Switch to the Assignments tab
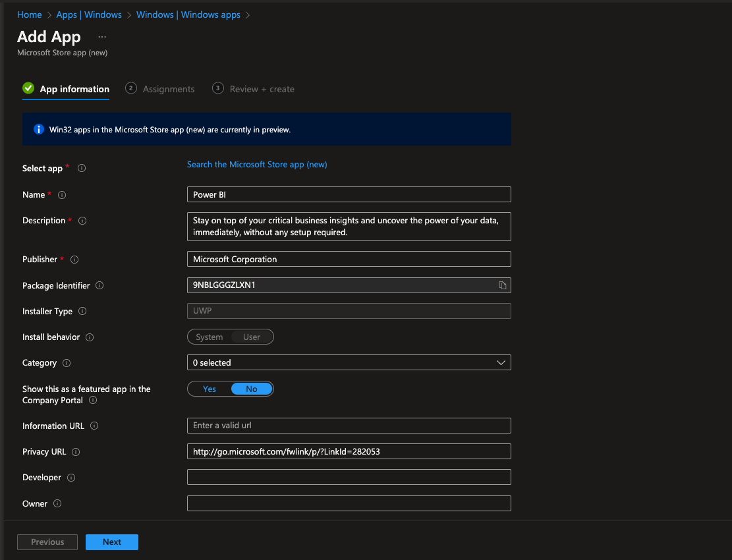 click(x=167, y=88)
